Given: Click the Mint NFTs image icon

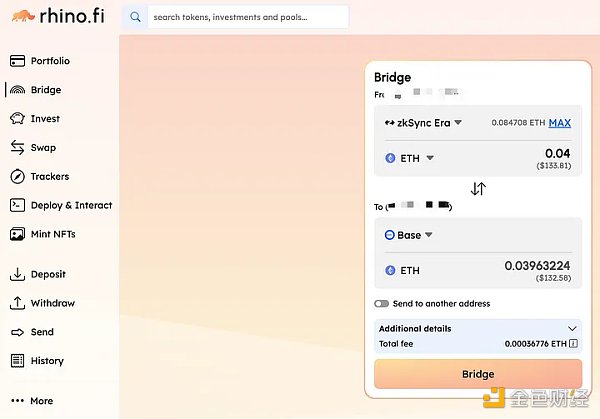Looking at the screenshot, I should pyautogui.click(x=17, y=234).
